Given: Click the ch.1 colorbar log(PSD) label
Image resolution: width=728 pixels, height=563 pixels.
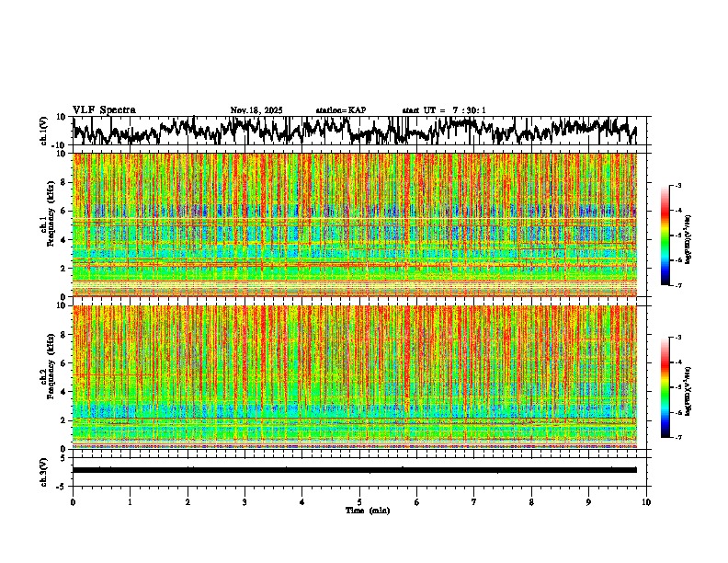Looking at the screenshot, I should point(688,240).
